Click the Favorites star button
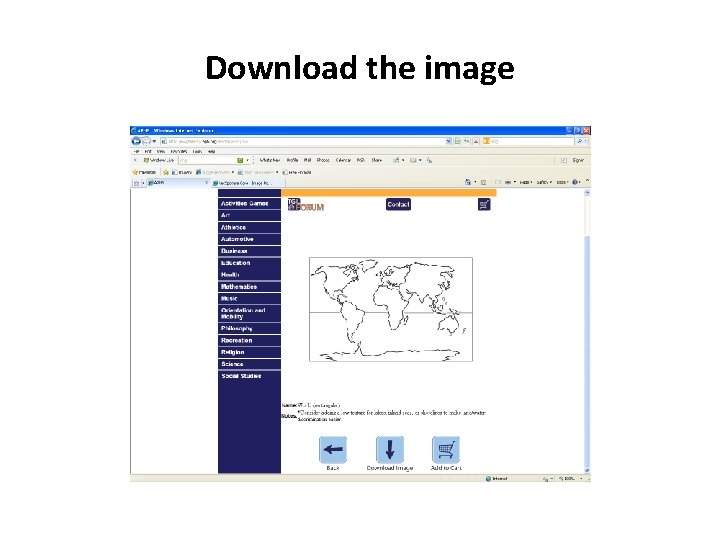The width and height of the screenshot is (720, 540). click(144, 172)
